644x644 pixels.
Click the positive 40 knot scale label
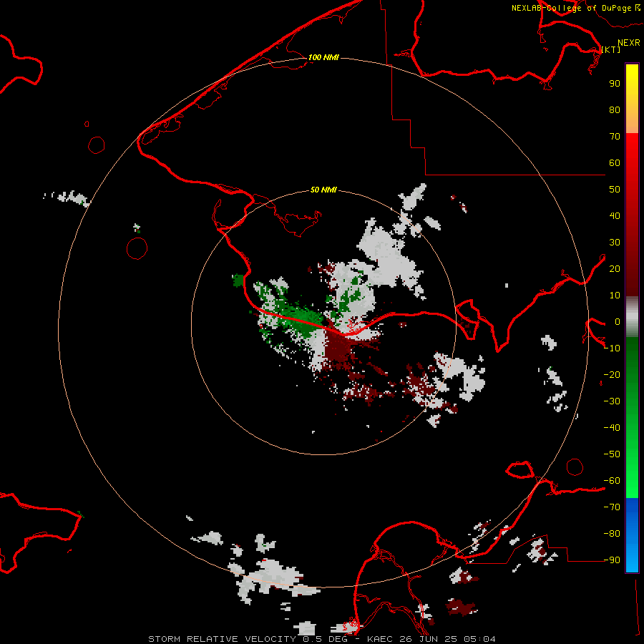tap(615, 216)
